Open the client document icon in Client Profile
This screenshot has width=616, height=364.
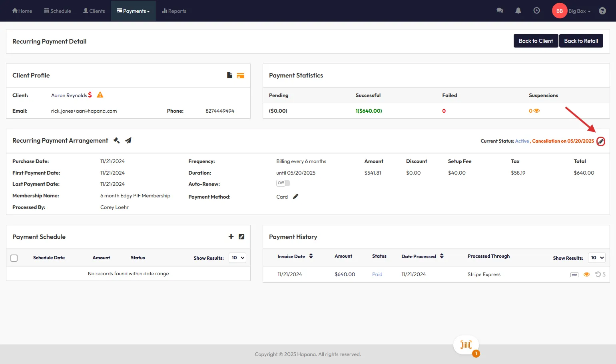click(229, 75)
